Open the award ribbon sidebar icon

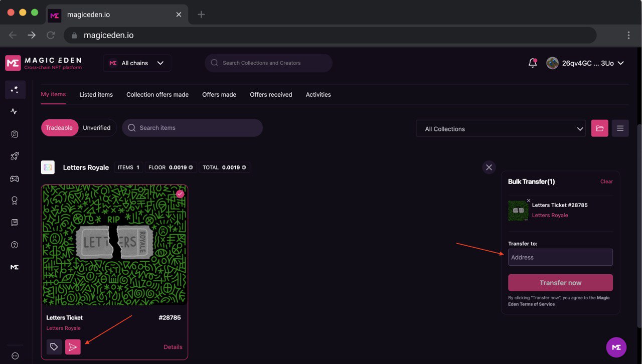pos(15,201)
